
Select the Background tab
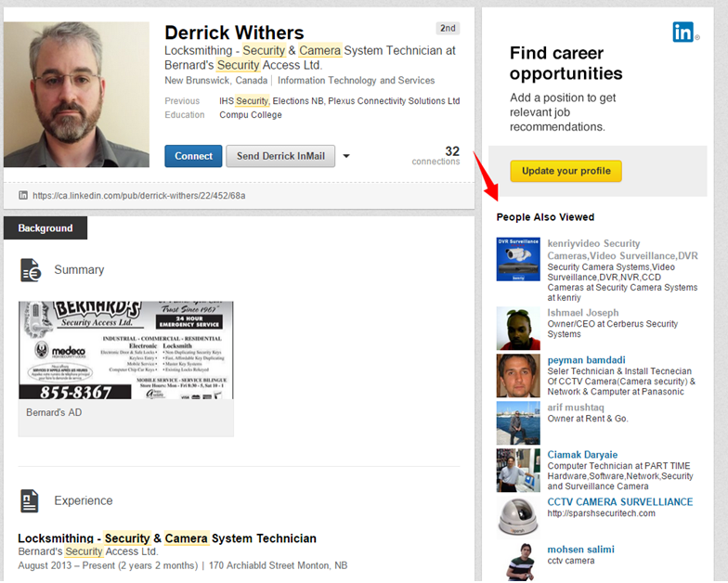(x=45, y=227)
